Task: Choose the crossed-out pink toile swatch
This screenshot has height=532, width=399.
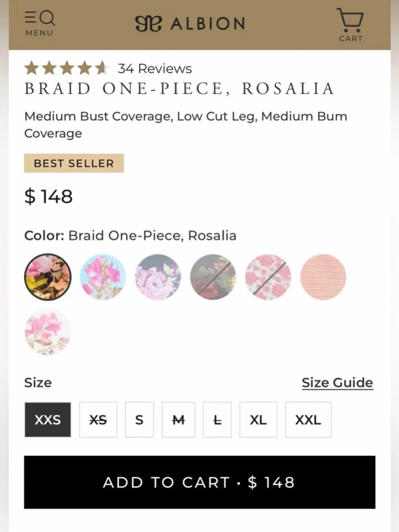Action: pyautogui.click(x=268, y=277)
